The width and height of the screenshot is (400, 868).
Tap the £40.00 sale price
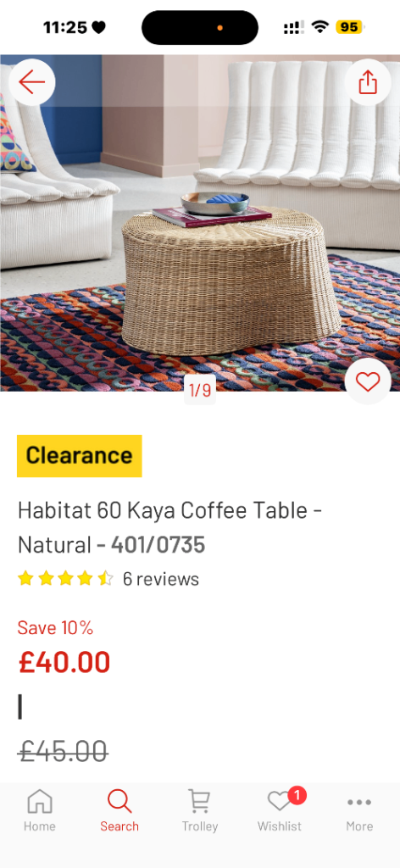click(x=64, y=662)
